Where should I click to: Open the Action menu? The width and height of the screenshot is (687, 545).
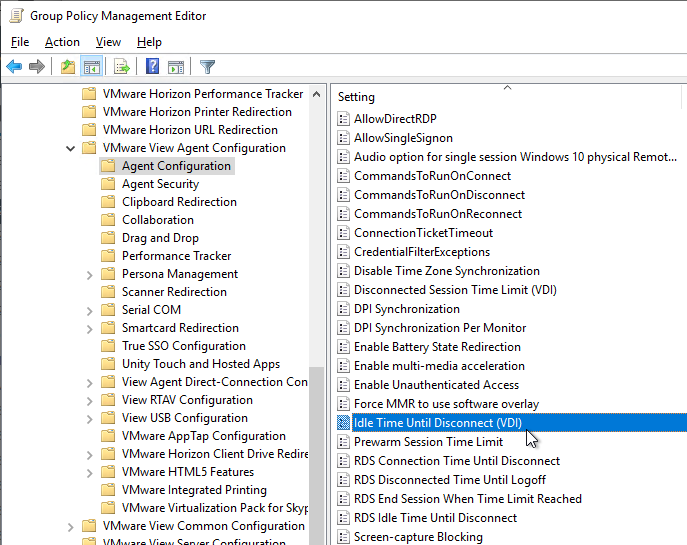(x=62, y=42)
